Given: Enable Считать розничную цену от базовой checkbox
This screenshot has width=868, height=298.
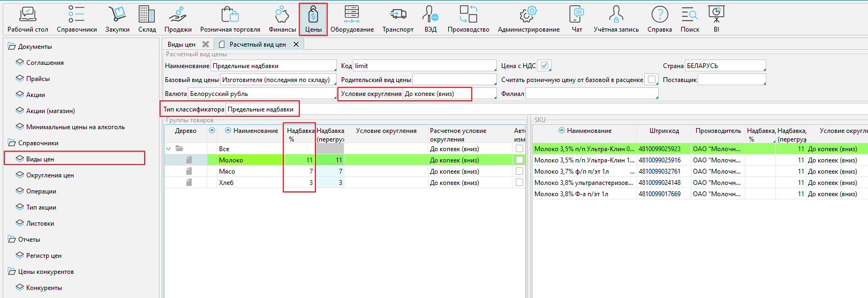Looking at the screenshot, I should (x=651, y=79).
